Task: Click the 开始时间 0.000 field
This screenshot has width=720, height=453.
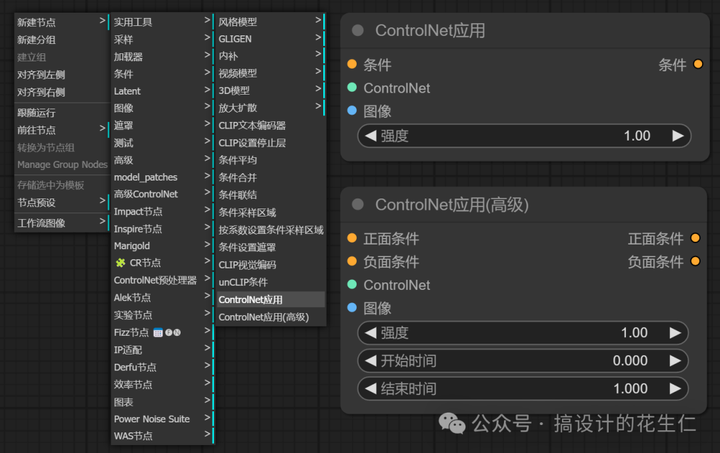Action: point(523,361)
